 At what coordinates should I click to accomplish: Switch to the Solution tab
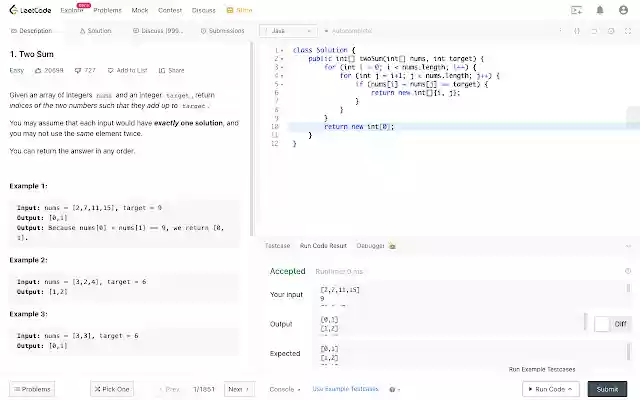(x=96, y=31)
